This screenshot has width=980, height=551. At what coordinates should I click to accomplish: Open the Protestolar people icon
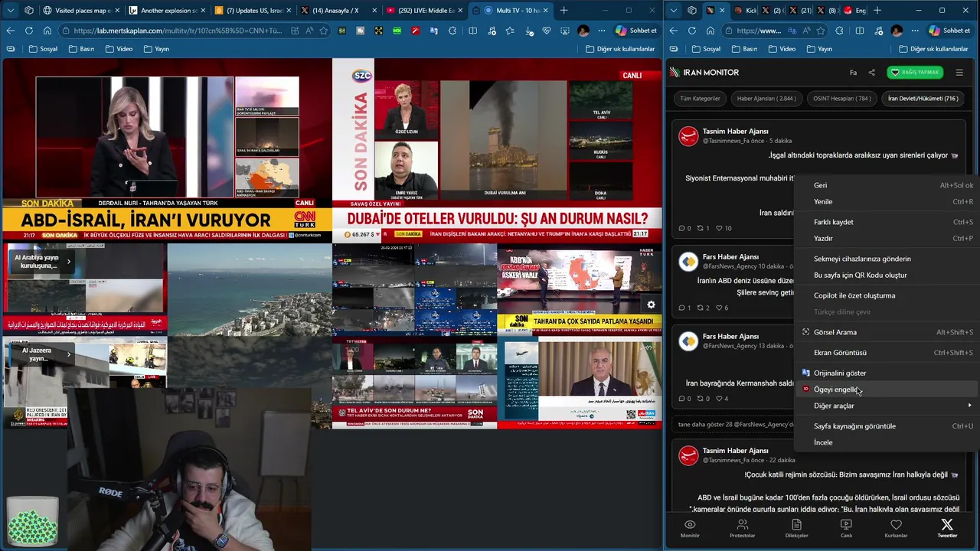coord(742,528)
